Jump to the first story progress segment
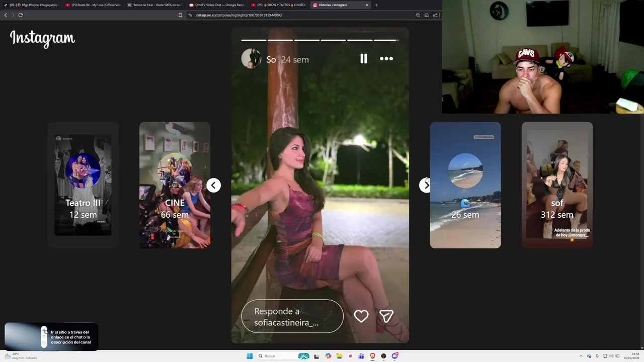644x362 pixels. pos(254,40)
